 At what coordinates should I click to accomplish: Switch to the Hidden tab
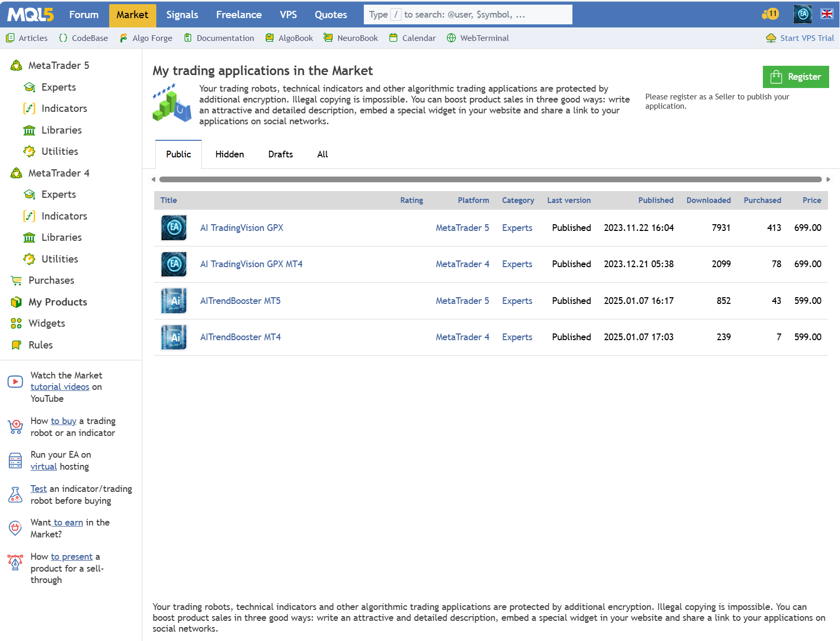click(x=230, y=154)
